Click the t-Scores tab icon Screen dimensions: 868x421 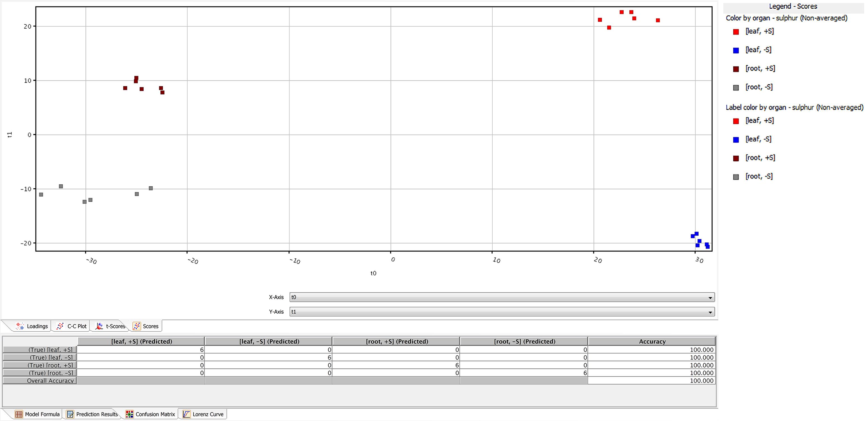pos(99,326)
